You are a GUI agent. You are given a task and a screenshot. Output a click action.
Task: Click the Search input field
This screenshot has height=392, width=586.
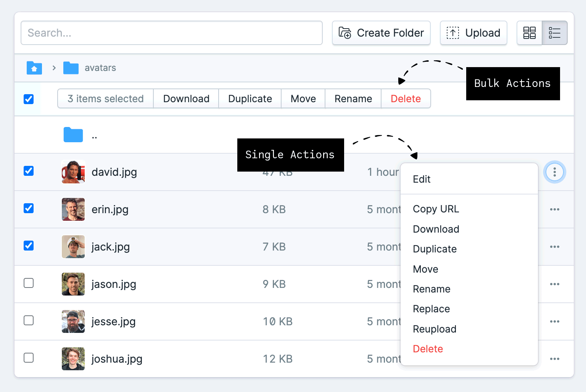(x=171, y=33)
